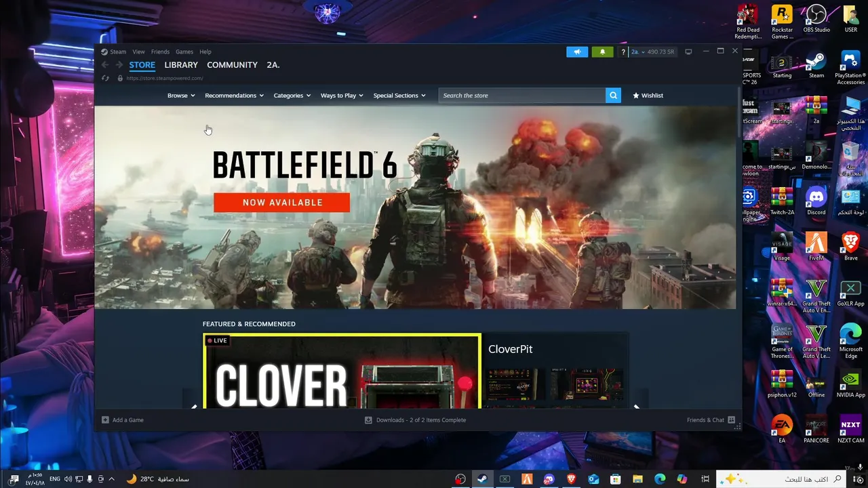Click the store URL address bar

[x=165, y=78]
